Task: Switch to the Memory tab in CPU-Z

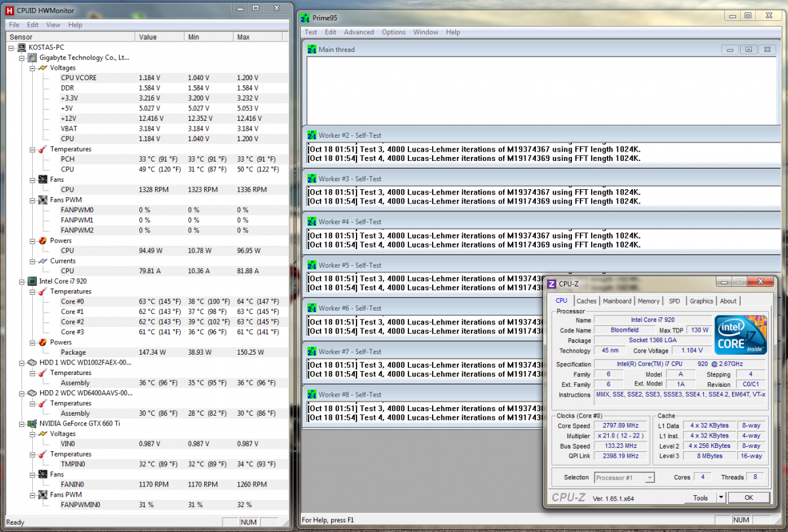Action: coord(649,301)
